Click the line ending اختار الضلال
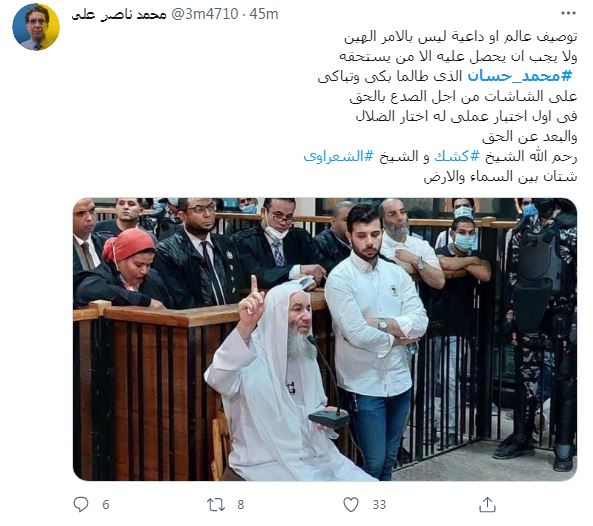The height and width of the screenshot is (526, 593). (467, 116)
